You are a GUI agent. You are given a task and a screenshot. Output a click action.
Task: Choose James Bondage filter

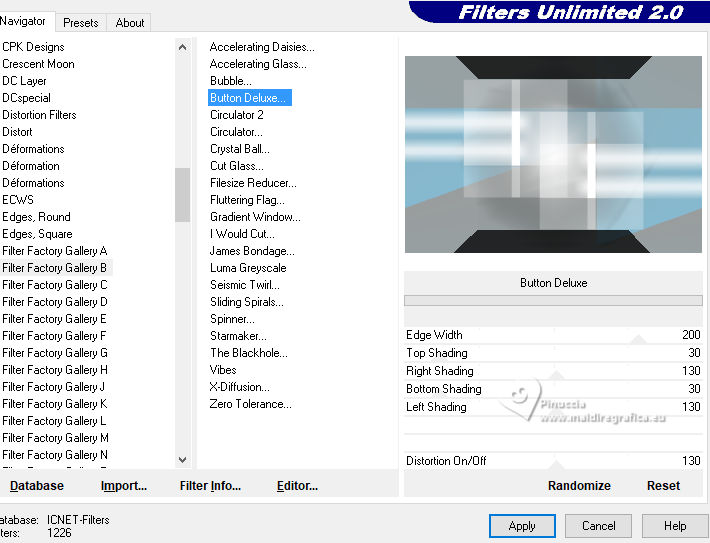(x=252, y=251)
